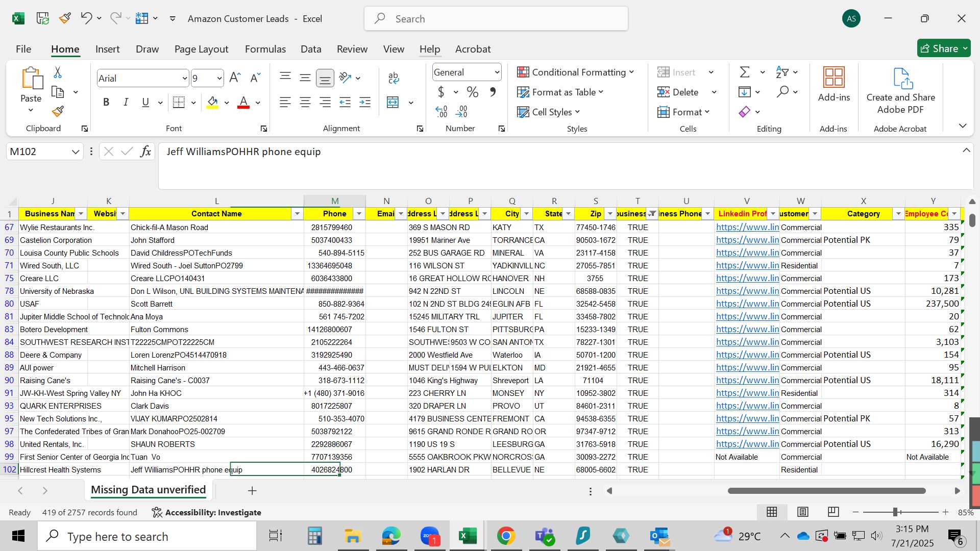
Task: Click Increase Decimal icon
Action: (x=442, y=111)
